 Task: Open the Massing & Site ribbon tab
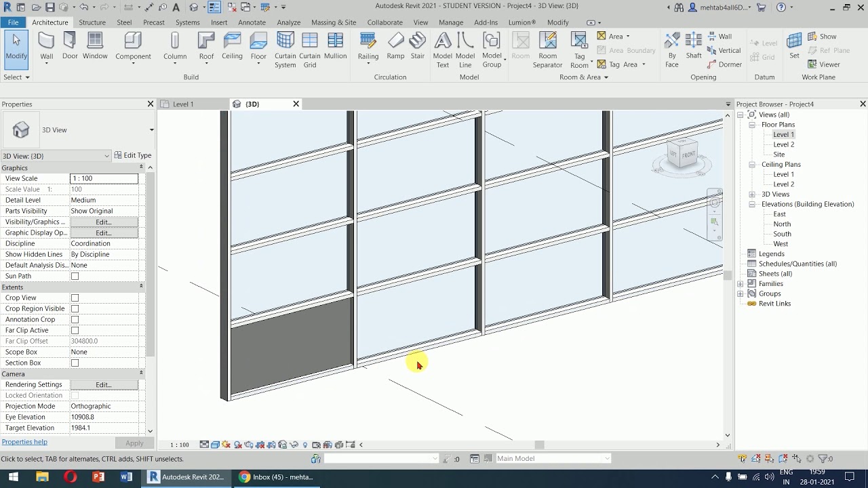[334, 22]
